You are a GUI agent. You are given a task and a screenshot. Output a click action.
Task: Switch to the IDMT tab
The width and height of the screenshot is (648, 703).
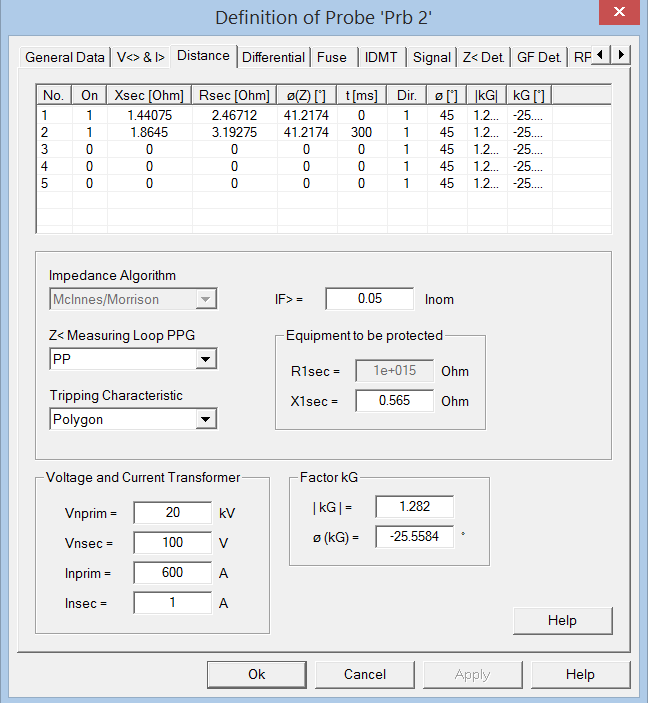[381, 57]
